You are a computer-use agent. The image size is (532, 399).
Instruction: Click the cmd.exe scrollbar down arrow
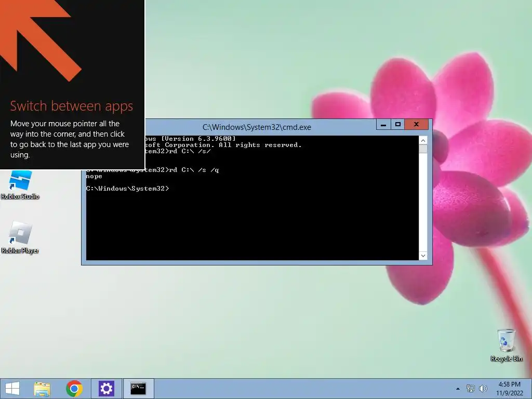point(423,256)
